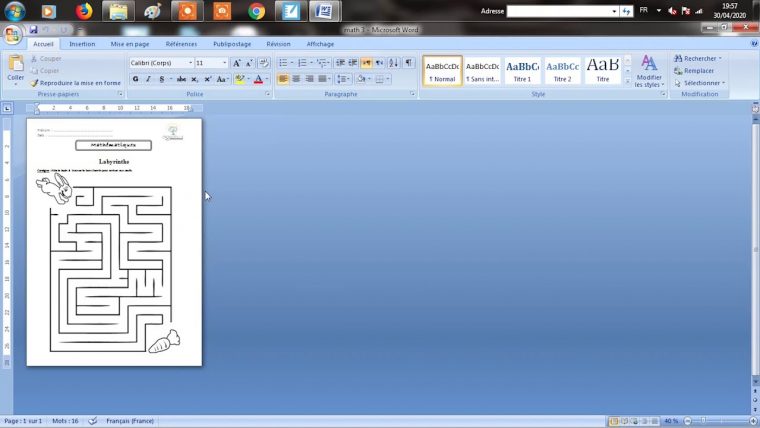Toggle bold formatting

click(135, 79)
